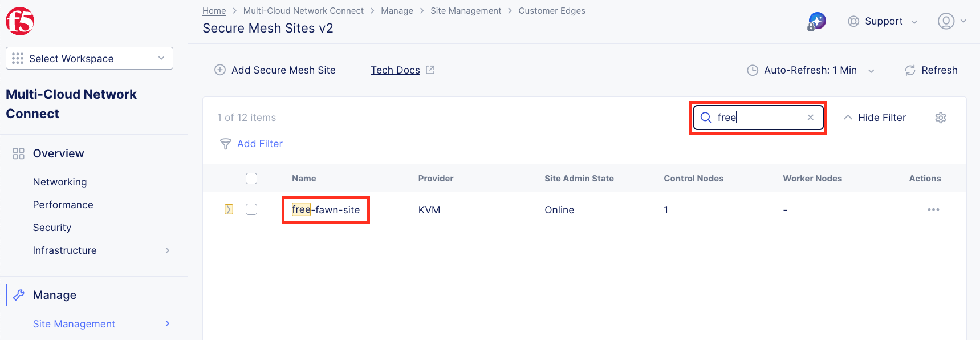Click the Tech Docs external link icon
The image size is (980, 340).
pyautogui.click(x=430, y=70)
